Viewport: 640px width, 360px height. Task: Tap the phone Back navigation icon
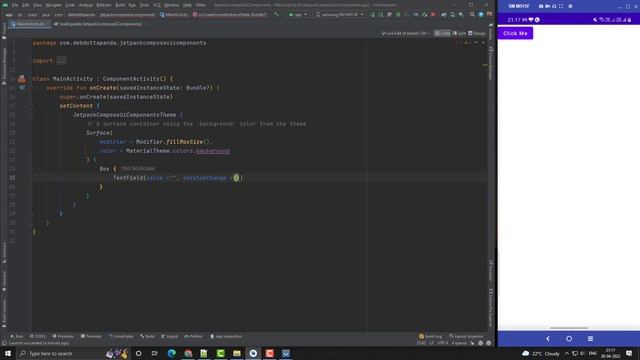(548, 339)
